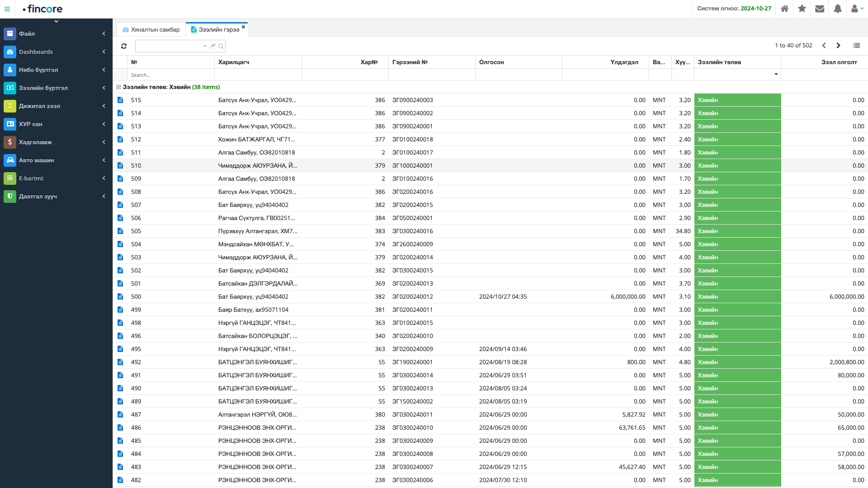Click the magnifier search icon
The height and width of the screenshot is (488, 868).
pyautogui.click(x=221, y=46)
